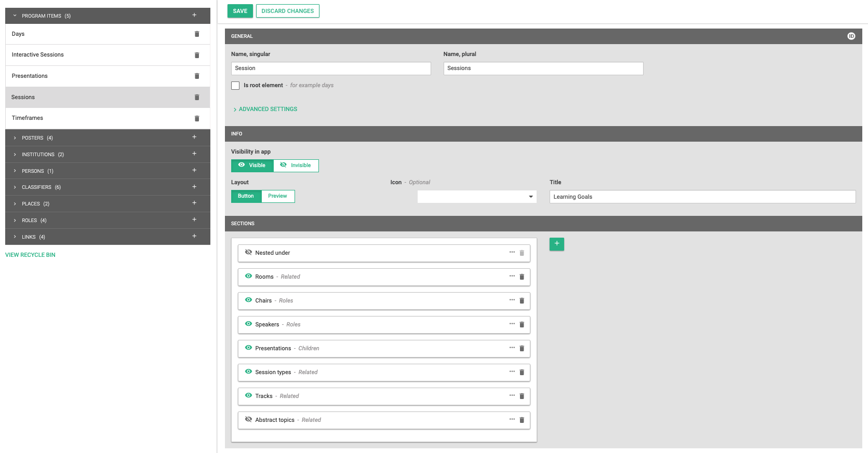Expand the Links group
This screenshot has width=868, height=453.
15,237
